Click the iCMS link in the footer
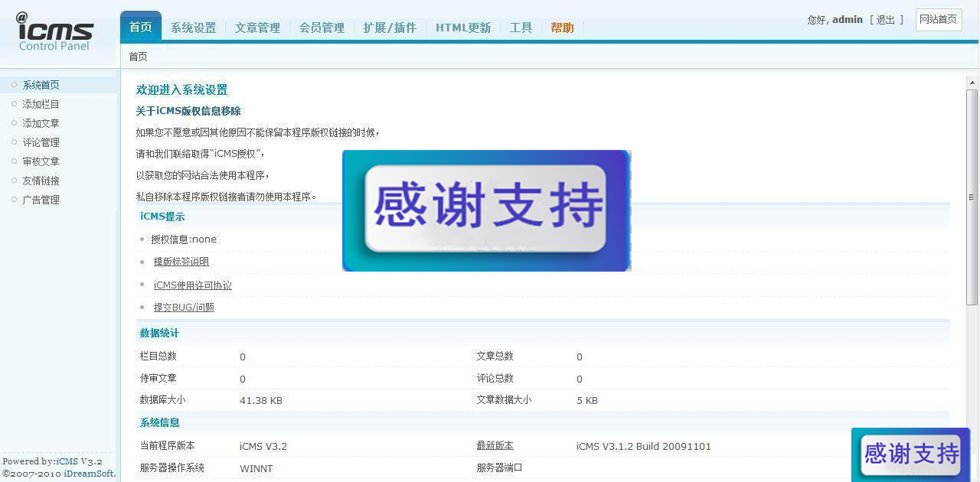This screenshot has width=980, height=482. (x=67, y=461)
